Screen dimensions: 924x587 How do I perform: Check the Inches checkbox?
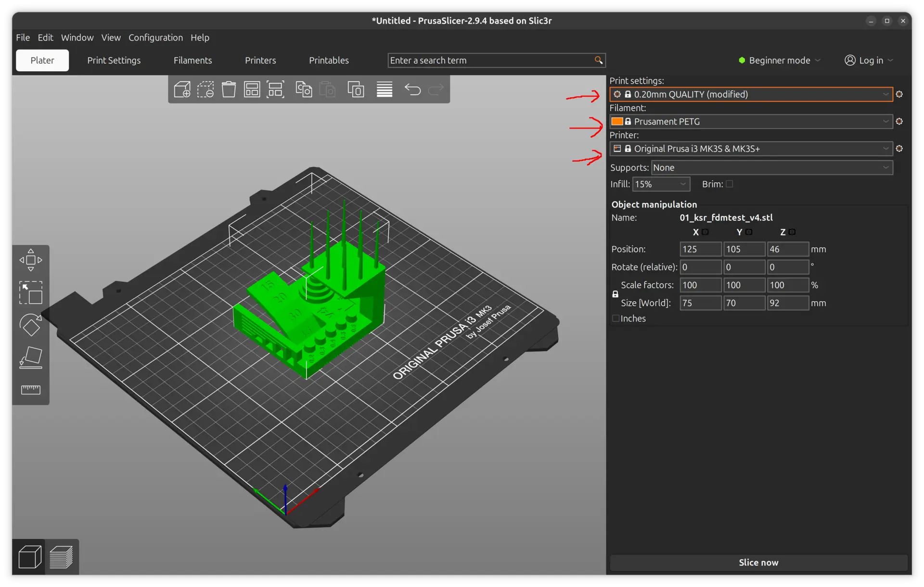[615, 318]
